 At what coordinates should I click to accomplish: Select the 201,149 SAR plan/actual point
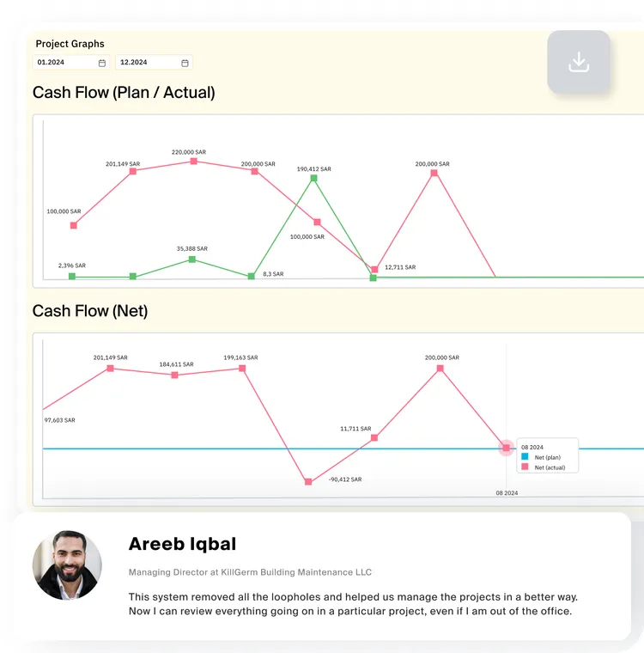click(x=133, y=171)
